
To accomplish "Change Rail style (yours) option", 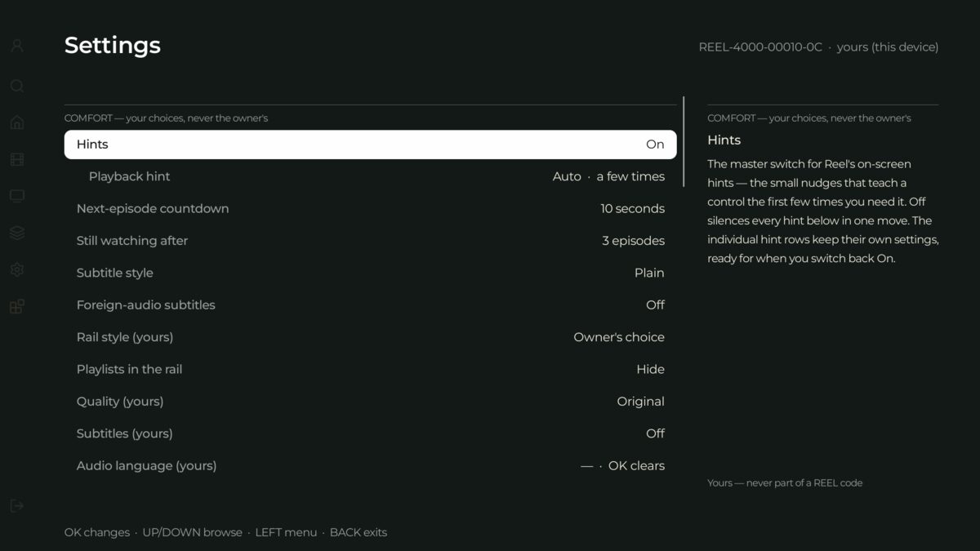I will 370,337.
